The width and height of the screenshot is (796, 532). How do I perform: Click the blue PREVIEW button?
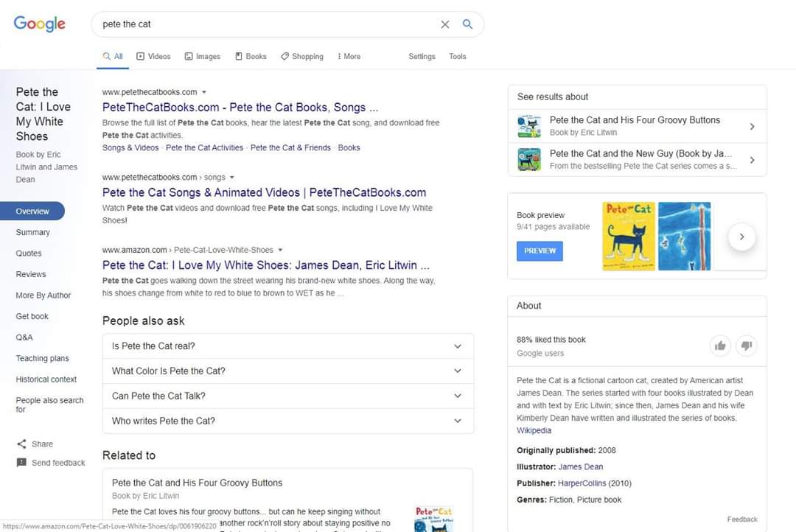[540, 251]
